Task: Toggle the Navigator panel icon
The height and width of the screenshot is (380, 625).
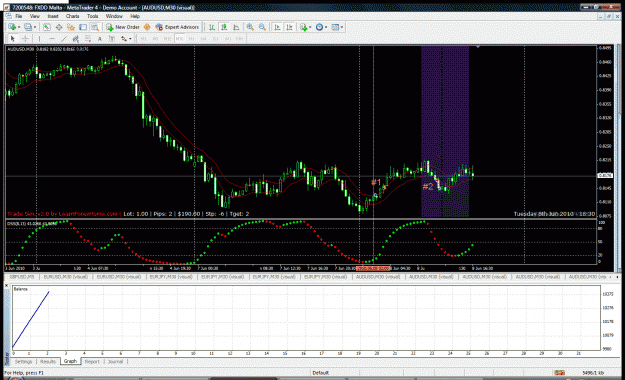Action: (x=71, y=27)
